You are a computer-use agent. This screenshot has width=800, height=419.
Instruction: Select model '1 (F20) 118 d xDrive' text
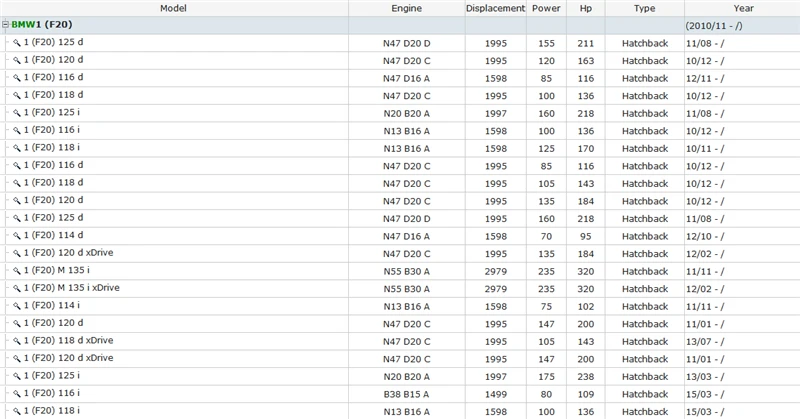68,340
